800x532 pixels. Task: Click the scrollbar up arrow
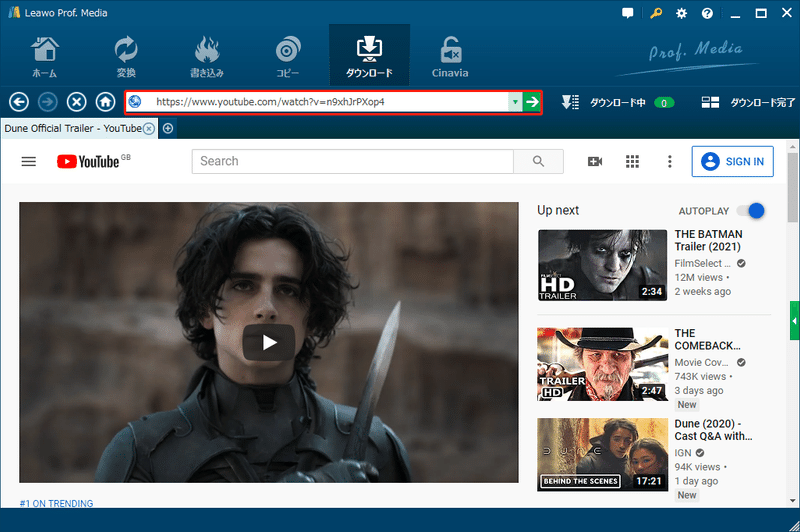click(x=792, y=145)
